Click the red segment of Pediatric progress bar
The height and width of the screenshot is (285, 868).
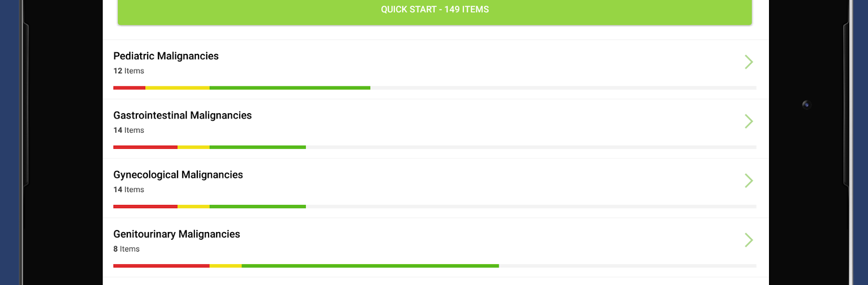click(x=129, y=88)
